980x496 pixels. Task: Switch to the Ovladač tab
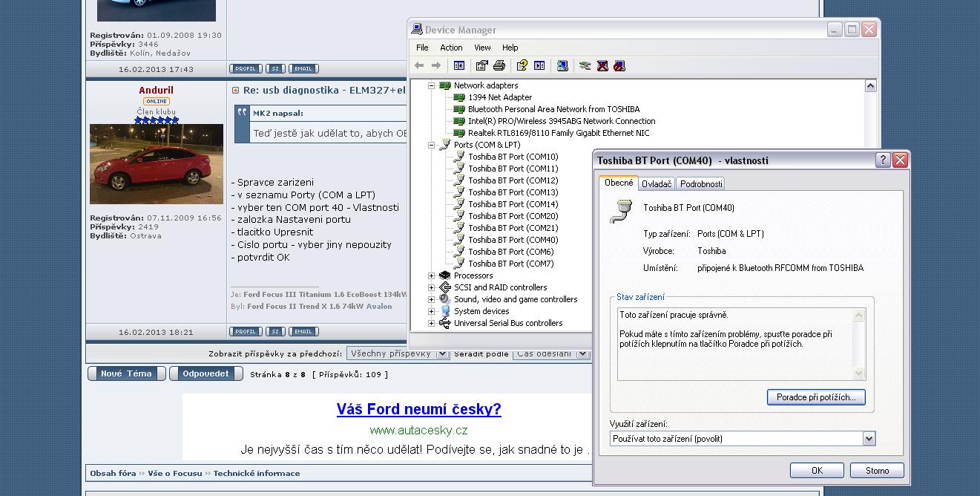(x=656, y=184)
